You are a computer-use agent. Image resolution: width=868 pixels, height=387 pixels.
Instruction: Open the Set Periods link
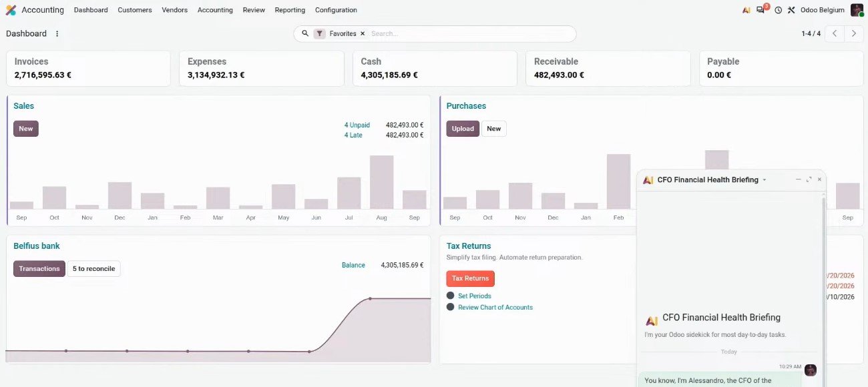[475, 296]
